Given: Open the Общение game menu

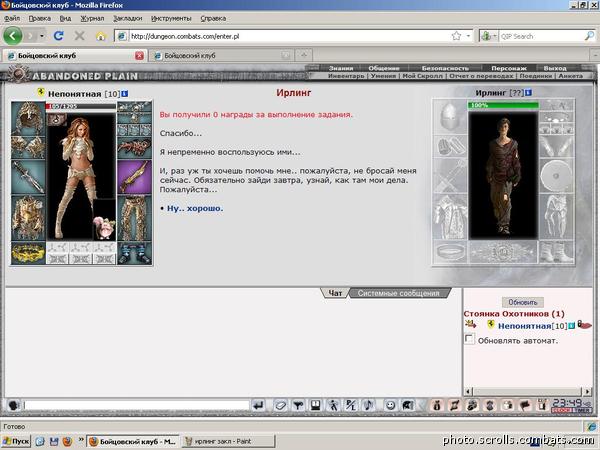Looking at the screenshot, I should tap(384, 68).
